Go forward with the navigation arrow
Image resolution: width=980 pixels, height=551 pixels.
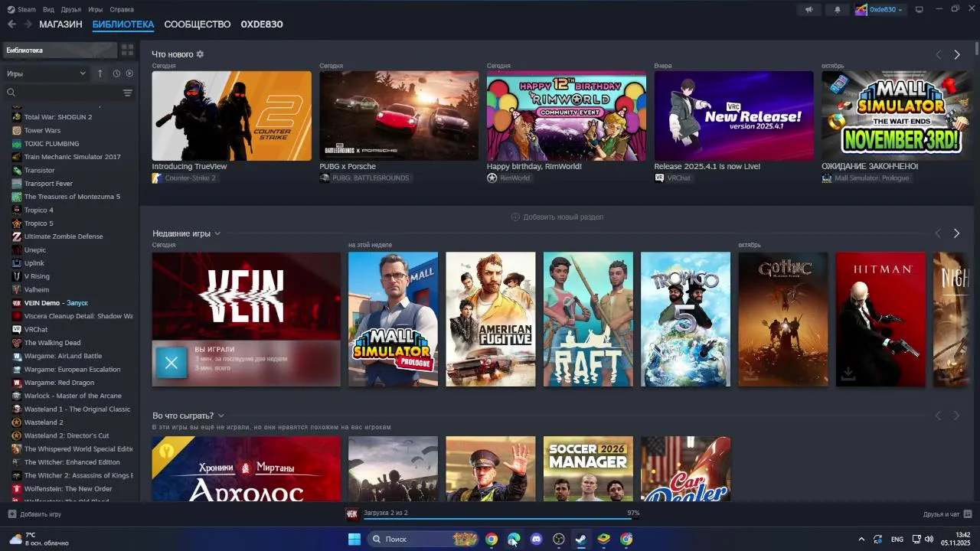(x=28, y=24)
